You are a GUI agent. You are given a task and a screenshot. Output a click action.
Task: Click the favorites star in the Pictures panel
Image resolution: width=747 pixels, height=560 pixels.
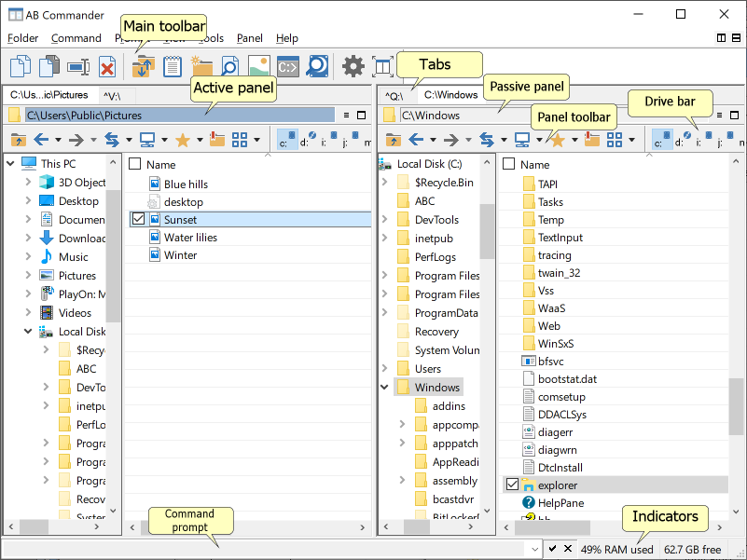tap(183, 140)
